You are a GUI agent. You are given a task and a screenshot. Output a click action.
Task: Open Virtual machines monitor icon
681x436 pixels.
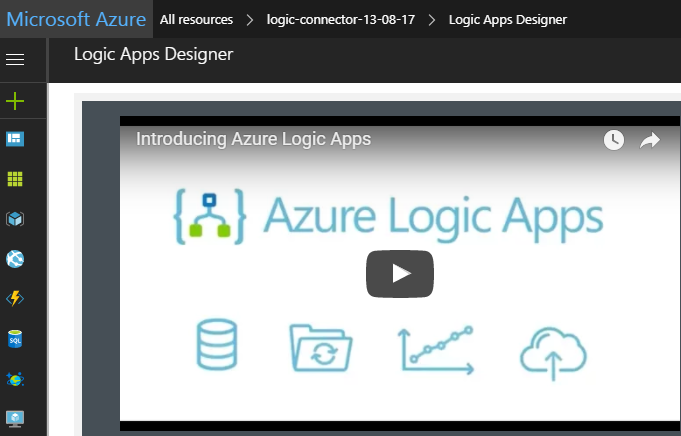[x=15, y=419]
